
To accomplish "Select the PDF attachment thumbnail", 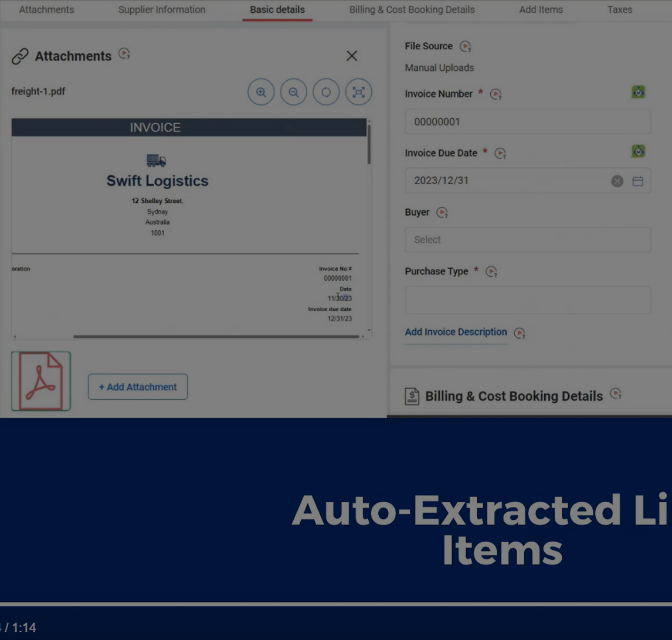I will click(41, 381).
